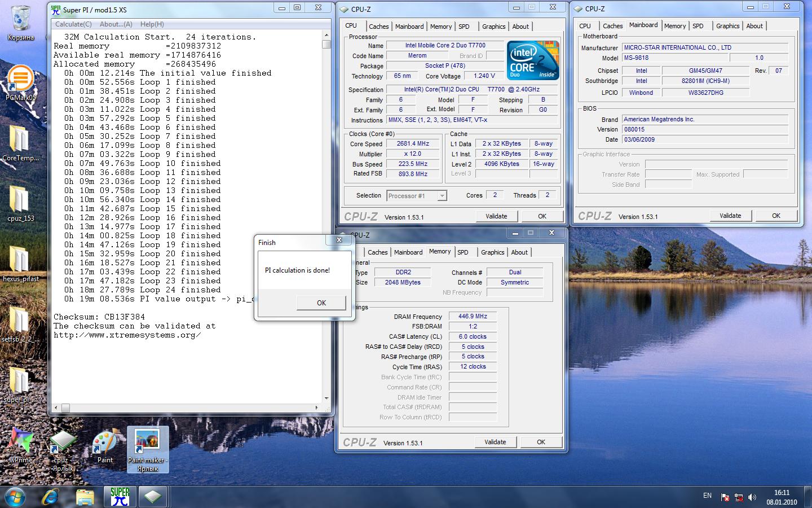Click the Rated FSB value 893.8 MHz
Image resolution: width=812 pixels, height=508 pixels.
pos(413,174)
